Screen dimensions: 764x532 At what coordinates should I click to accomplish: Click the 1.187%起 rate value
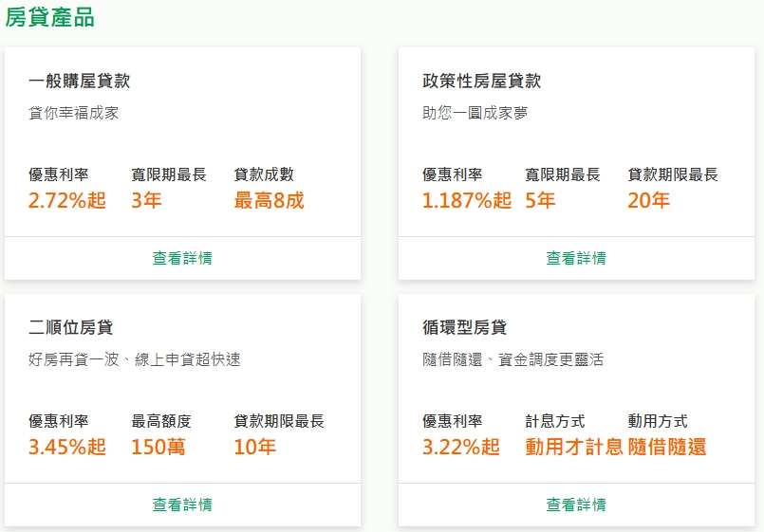[467, 200]
